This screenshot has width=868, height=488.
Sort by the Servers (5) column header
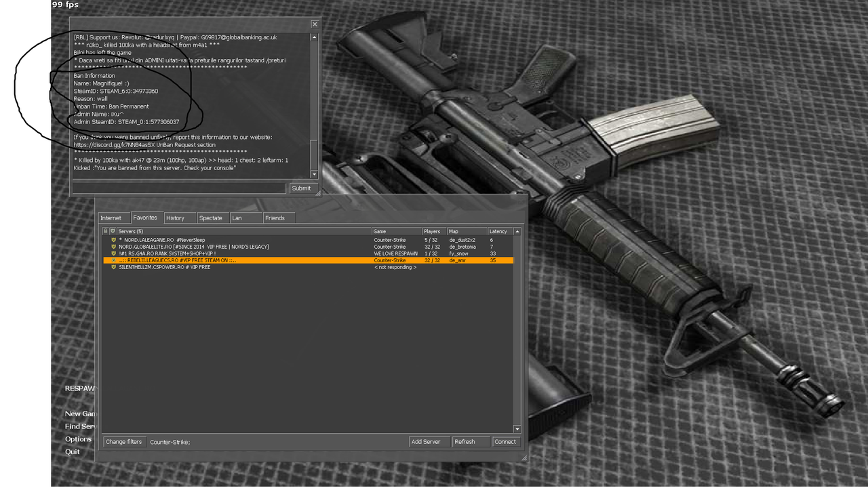pos(244,231)
